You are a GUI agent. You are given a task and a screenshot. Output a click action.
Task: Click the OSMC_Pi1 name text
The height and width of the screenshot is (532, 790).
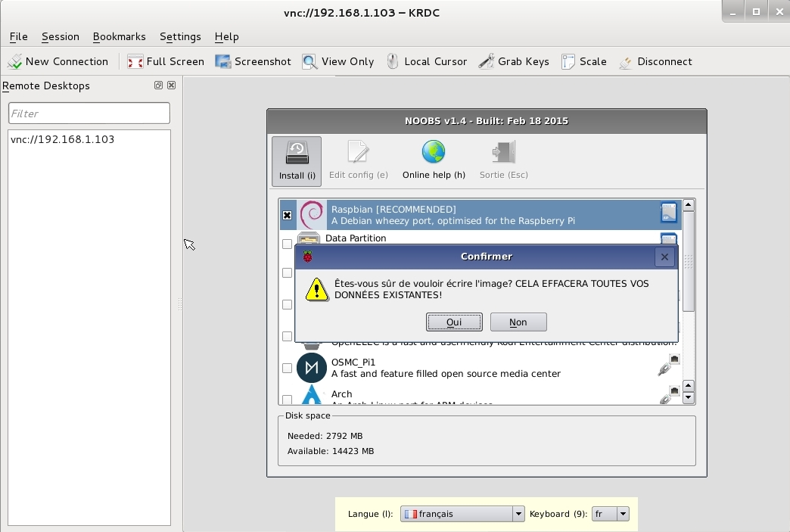[353, 362]
